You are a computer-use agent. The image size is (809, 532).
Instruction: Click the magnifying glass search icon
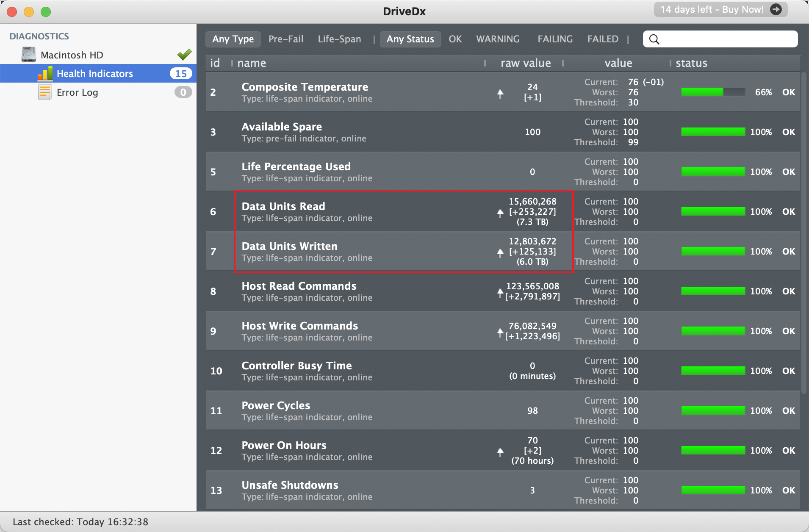(x=654, y=39)
